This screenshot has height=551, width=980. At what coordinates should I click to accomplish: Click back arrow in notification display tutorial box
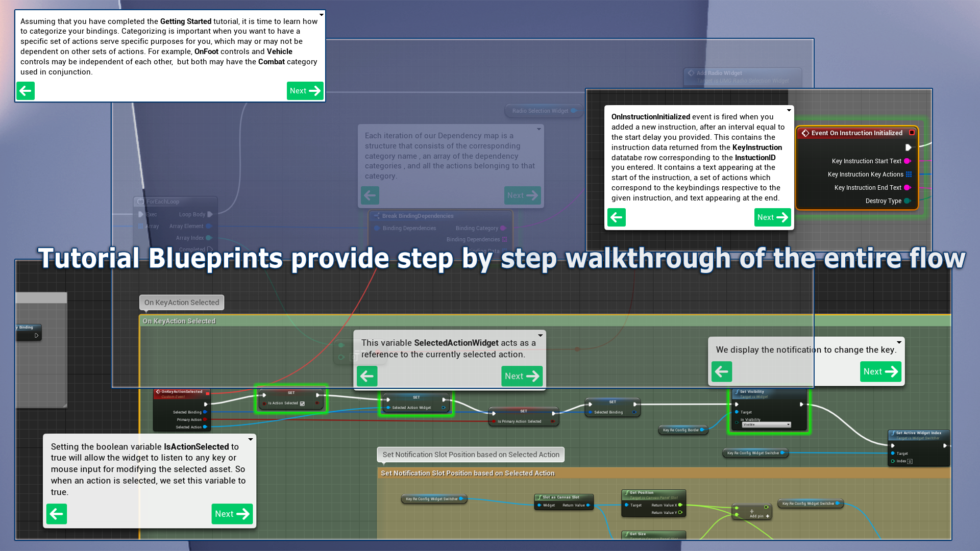pyautogui.click(x=722, y=371)
